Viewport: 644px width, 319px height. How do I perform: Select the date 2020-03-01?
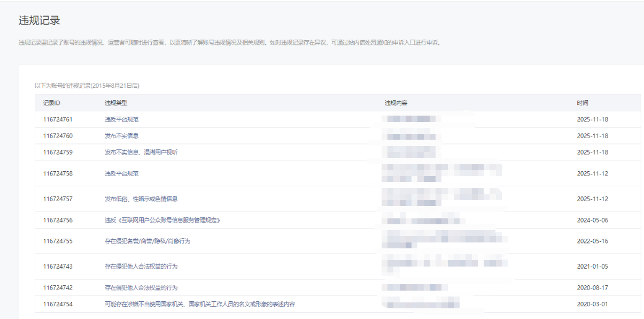point(592,305)
